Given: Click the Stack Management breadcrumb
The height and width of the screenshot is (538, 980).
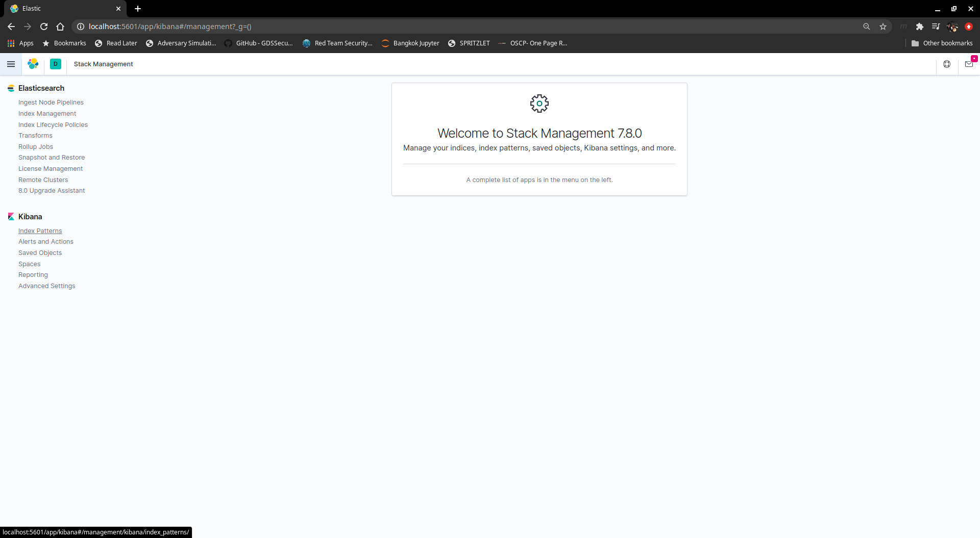Looking at the screenshot, I should pos(103,64).
